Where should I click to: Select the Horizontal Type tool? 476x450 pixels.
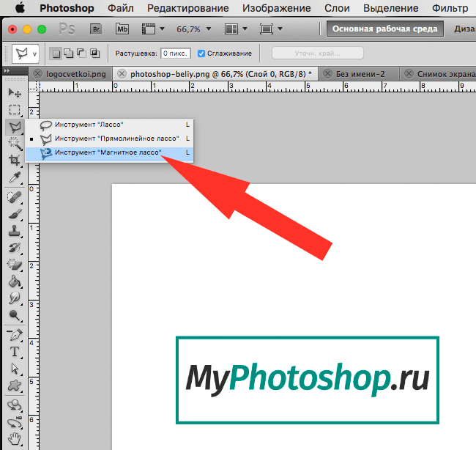click(x=14, y=351)
